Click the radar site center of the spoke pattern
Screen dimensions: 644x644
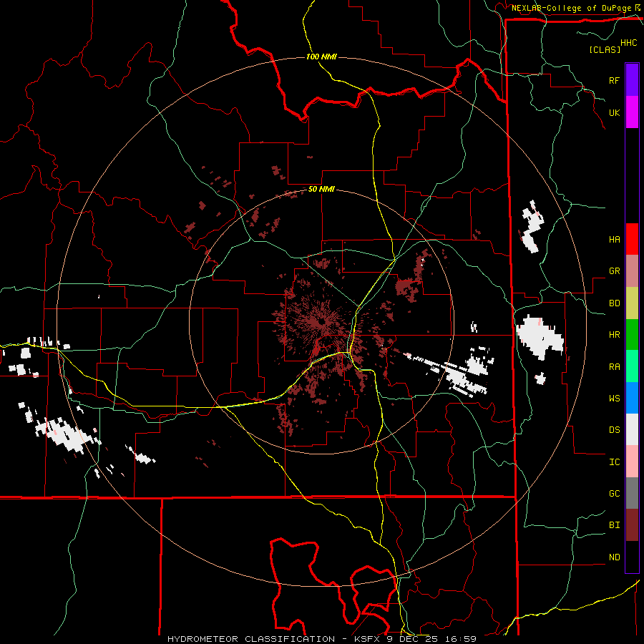(x=321, y=321)
